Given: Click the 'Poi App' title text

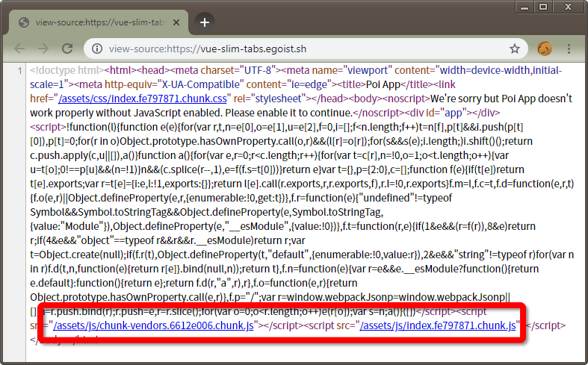Looking at the screenshot, I should [383, 84].
